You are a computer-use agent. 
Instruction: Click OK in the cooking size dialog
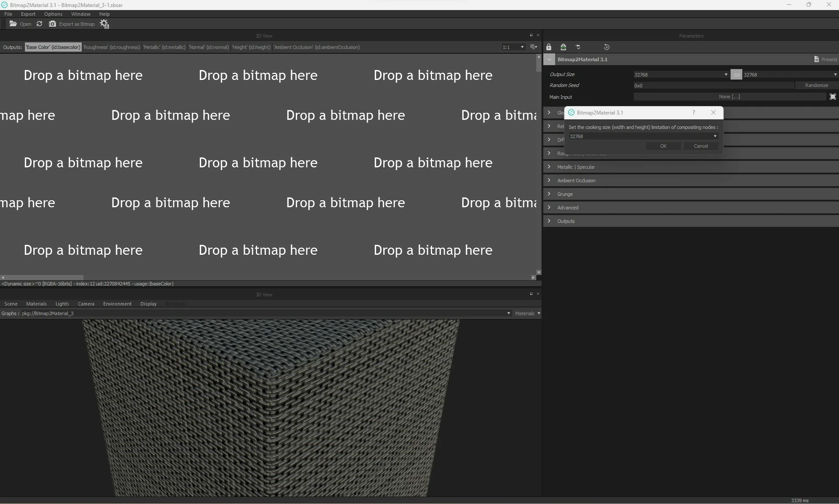(x=663, y=146)
